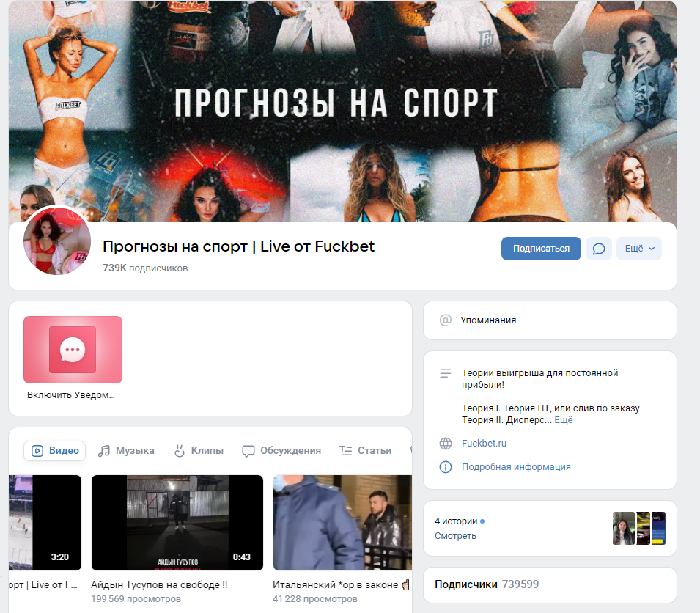Click the globe icon next to Fuckbet.ru

(445, 444)
